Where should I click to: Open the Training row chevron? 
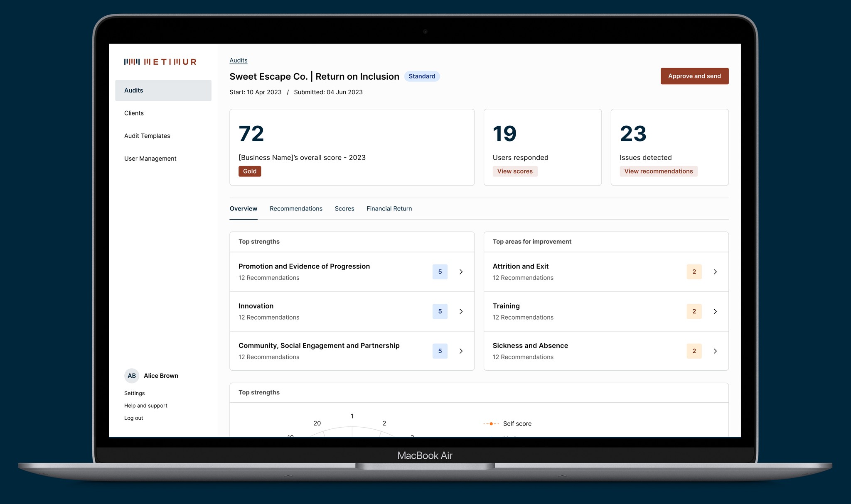[715, 311]
